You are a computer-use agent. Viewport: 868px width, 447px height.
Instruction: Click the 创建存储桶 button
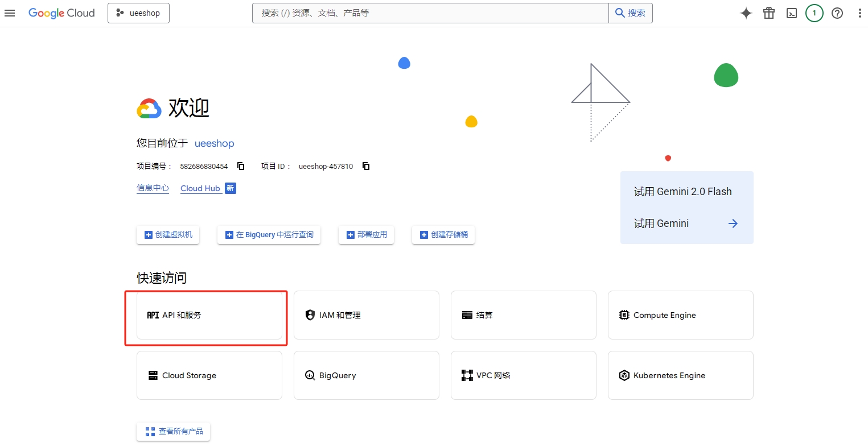[443, 234]
